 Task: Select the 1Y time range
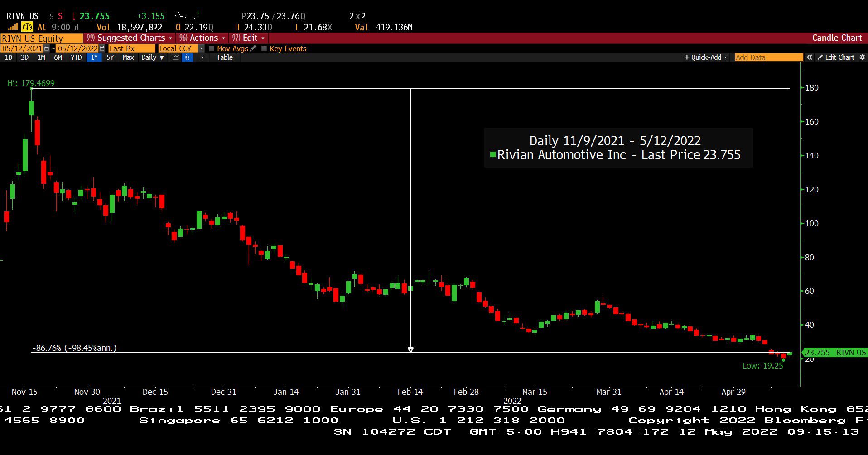coord(94,57)
